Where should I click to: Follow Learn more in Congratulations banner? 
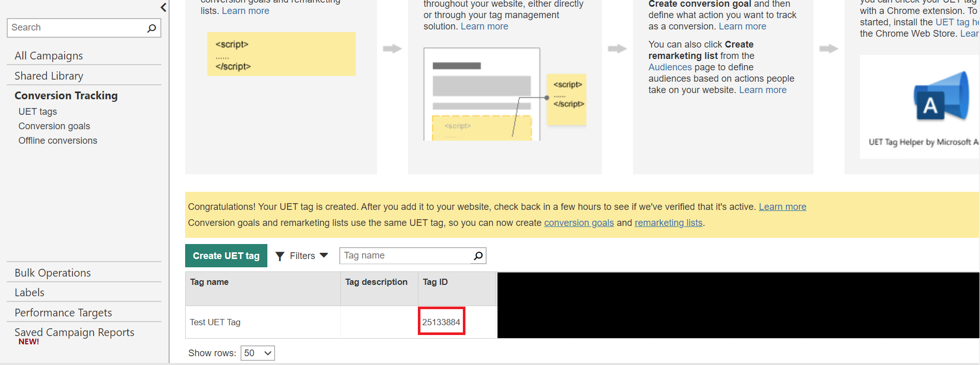[x=782, y=207]
